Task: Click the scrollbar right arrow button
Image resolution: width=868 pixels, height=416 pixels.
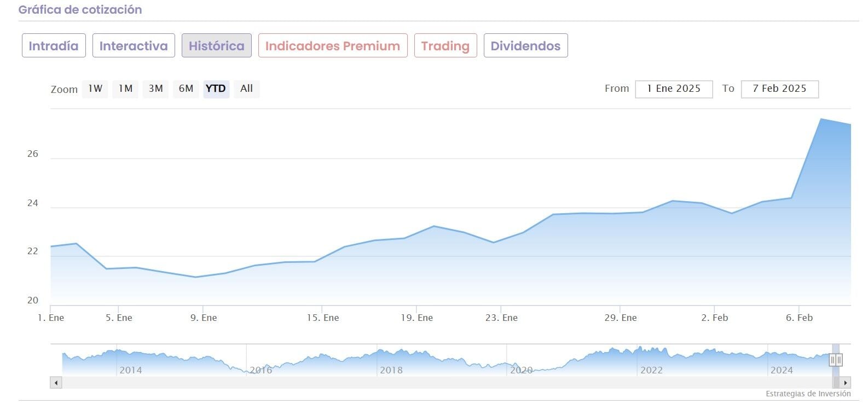Action: coord(846,383)
